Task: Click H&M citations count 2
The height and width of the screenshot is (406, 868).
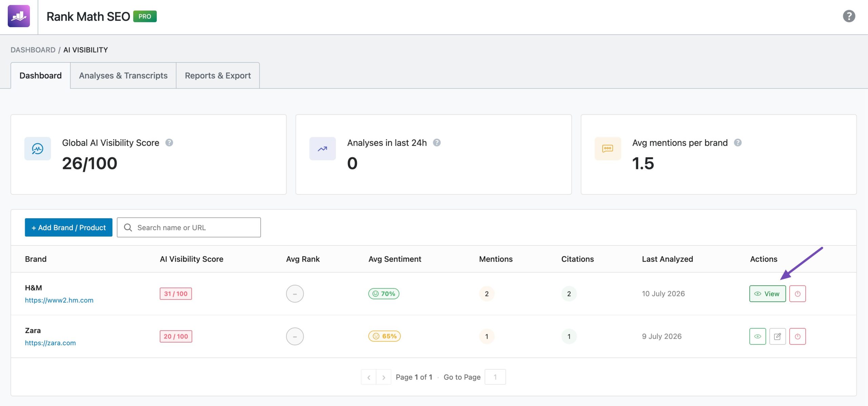Action: [569, 294]
